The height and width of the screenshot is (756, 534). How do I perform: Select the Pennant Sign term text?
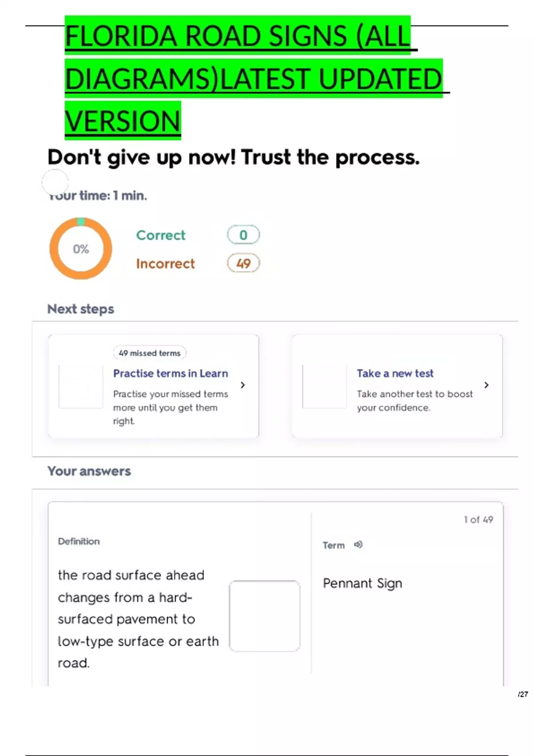362,583
